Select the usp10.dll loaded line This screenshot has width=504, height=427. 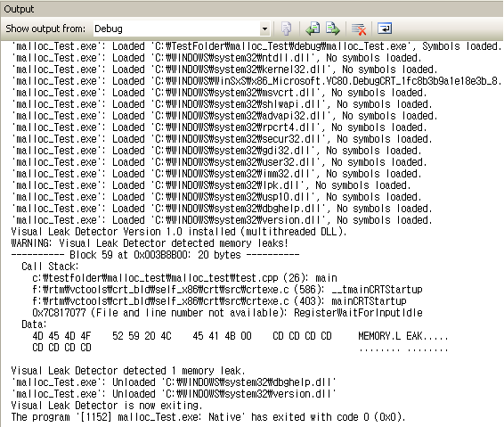[216, 197]
